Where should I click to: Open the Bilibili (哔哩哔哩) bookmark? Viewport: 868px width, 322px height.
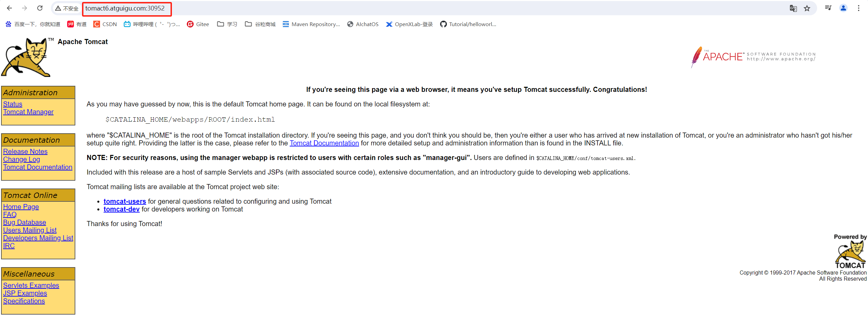click(x=152, y=24)
